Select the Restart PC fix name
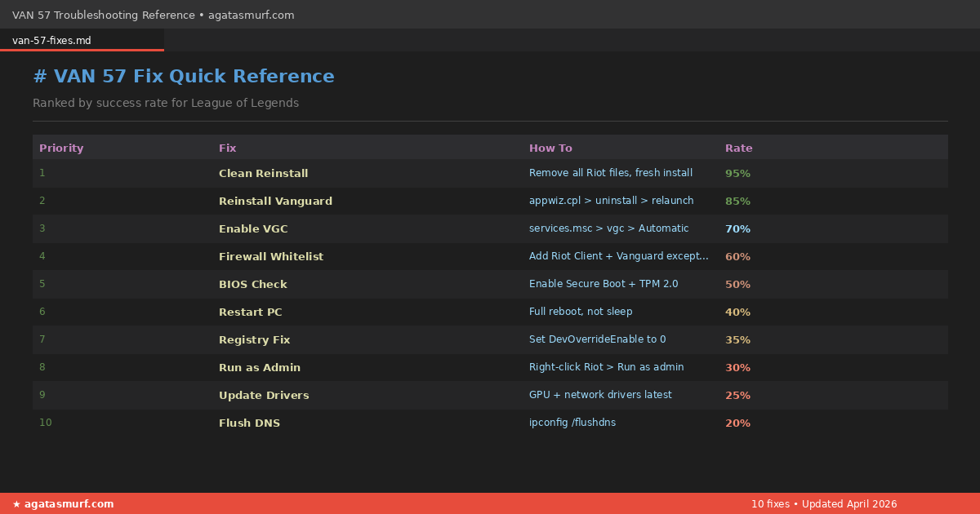 click(x=251, y=312)
